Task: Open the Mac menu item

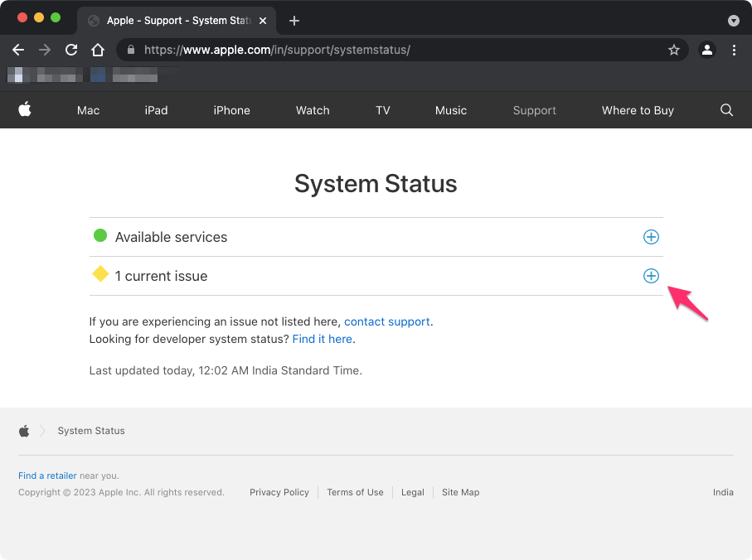Action: pos(88,110)
